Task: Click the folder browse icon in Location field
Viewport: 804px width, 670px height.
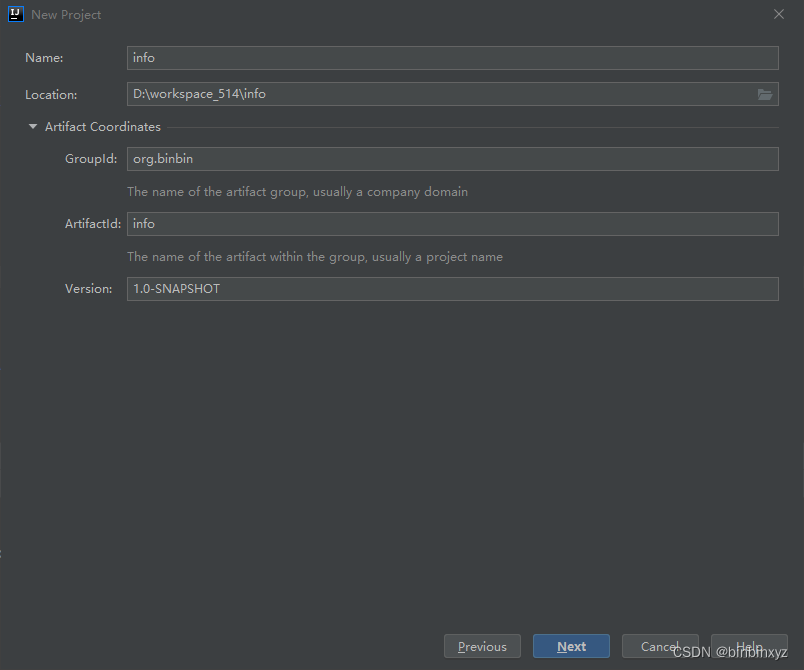Action: [765, 94]
